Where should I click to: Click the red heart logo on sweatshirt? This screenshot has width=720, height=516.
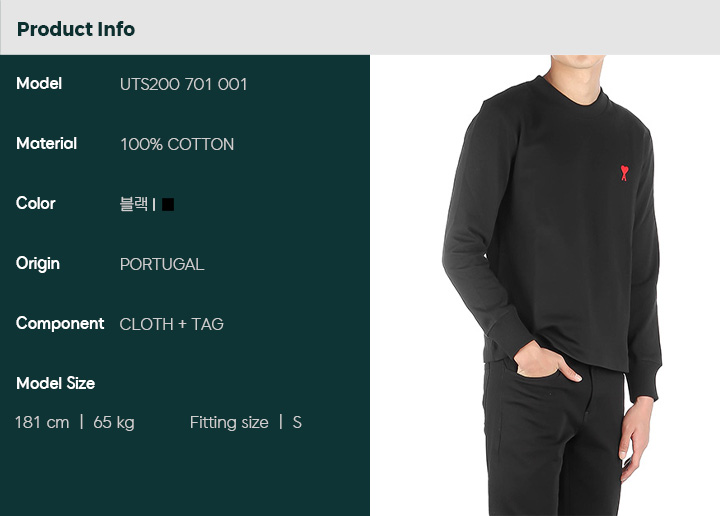[x=624, y=173]
